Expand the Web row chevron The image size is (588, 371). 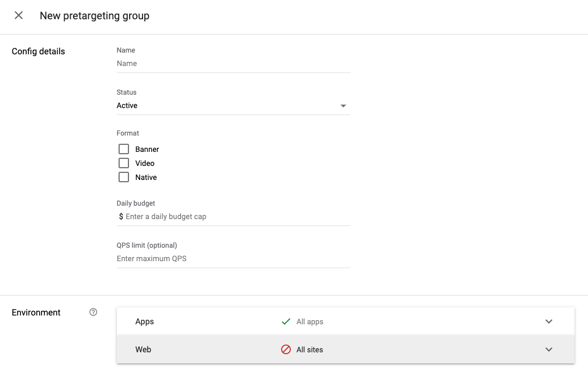(548, 349)
